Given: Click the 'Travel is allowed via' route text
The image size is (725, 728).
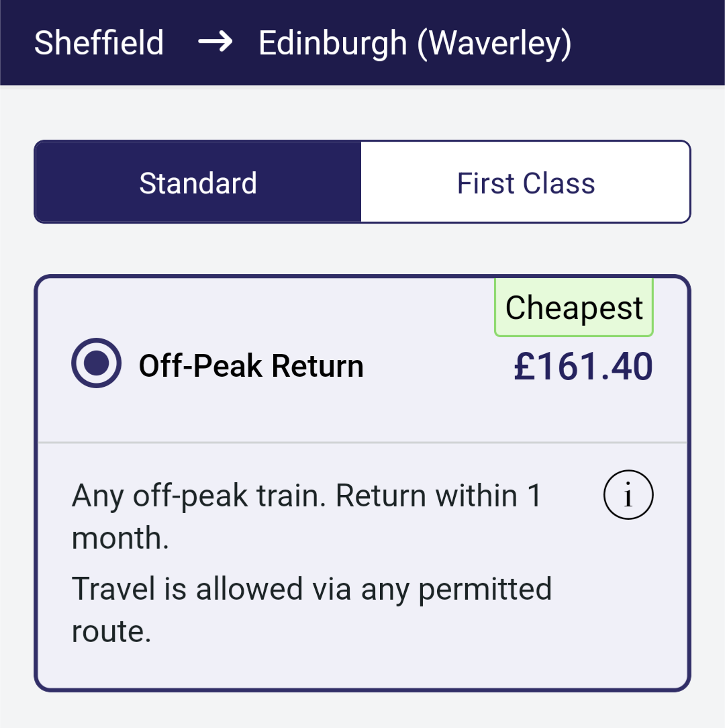Looking at the screenshot, I should point(211,589).
